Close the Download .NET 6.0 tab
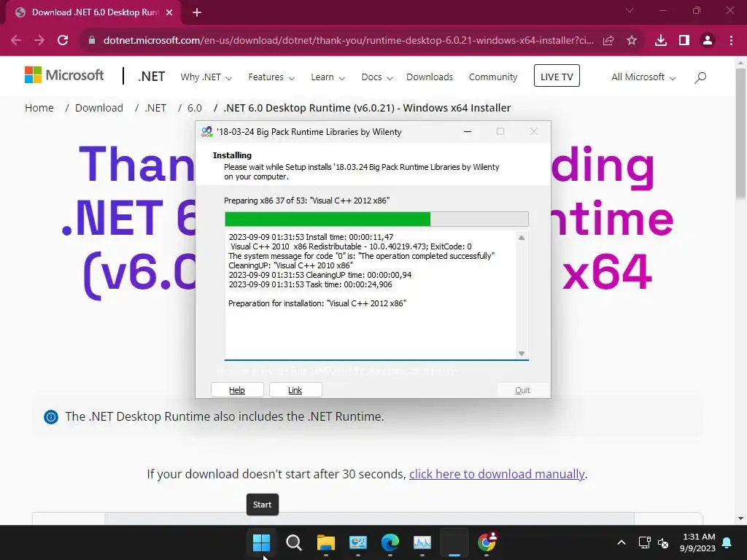Viewport: 747px width, 560px height. pos(169,12)
